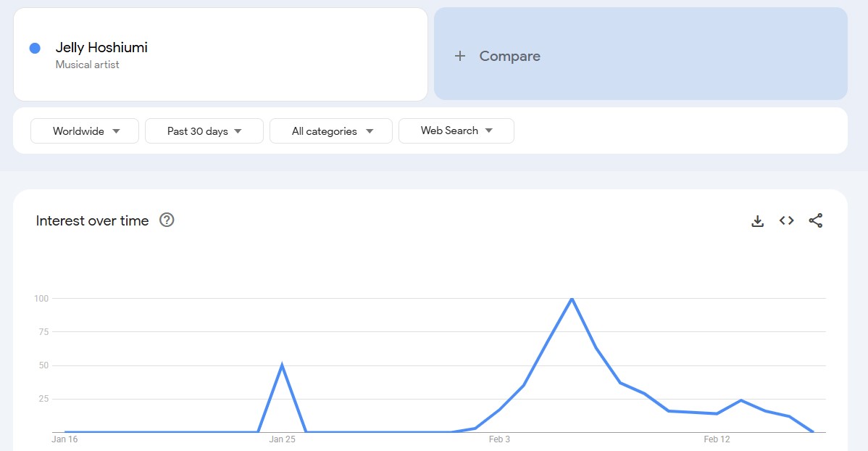Click the 50 y-axis label
This screenshot has width=868, height=451.
43,365
